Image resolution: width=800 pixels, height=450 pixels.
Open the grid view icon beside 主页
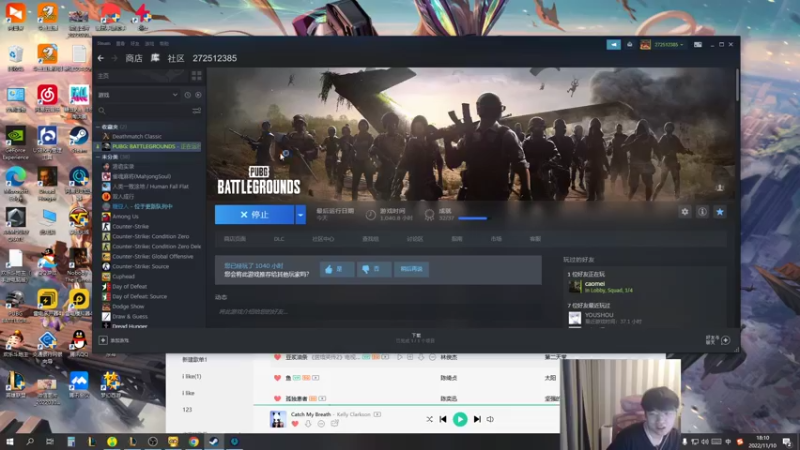click(x=196, y=76)
